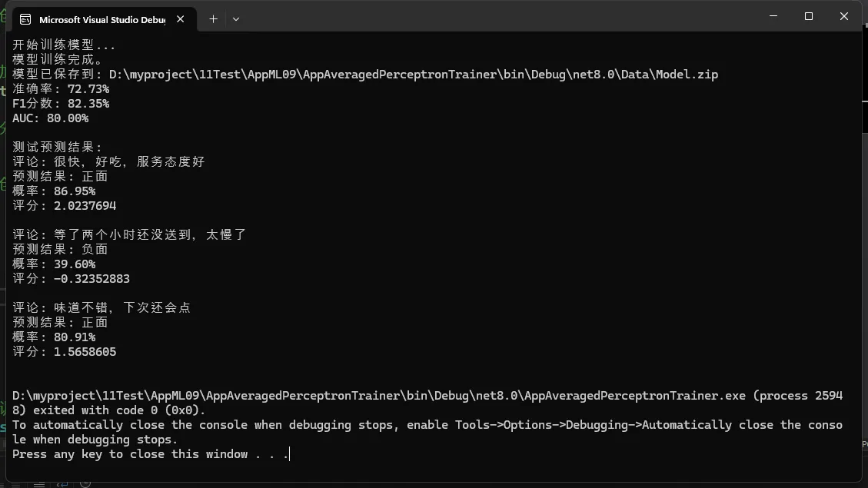Click the empty title bar area
Screen dimensions: 868x488
500,17
